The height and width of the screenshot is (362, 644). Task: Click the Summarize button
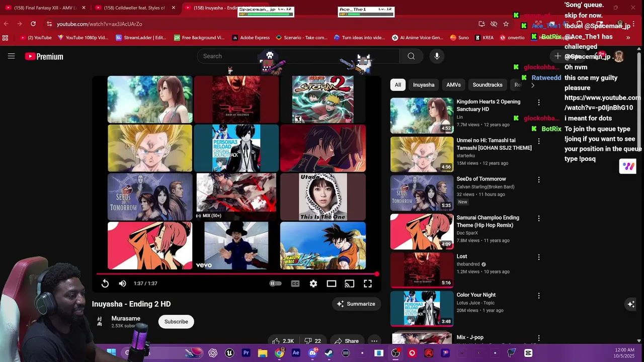(356, 304)
